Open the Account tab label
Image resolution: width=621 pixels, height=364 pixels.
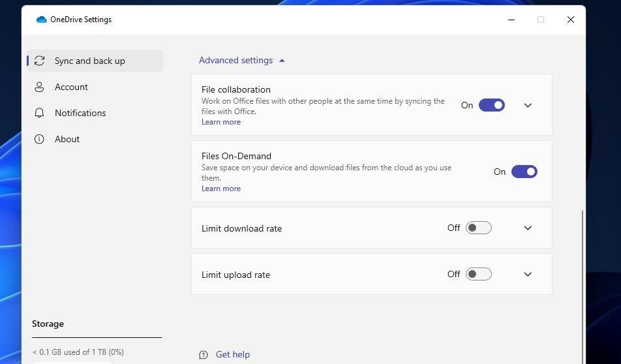point(71,87)
